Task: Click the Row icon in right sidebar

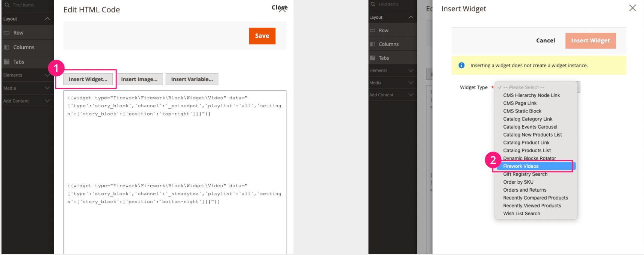Action: coord(372,30)
